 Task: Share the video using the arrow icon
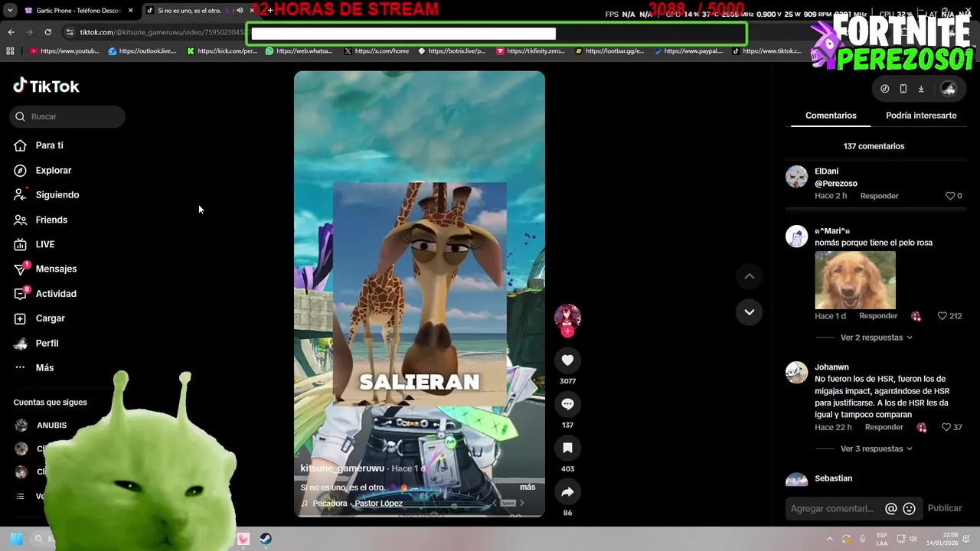(x=567, y=492)
